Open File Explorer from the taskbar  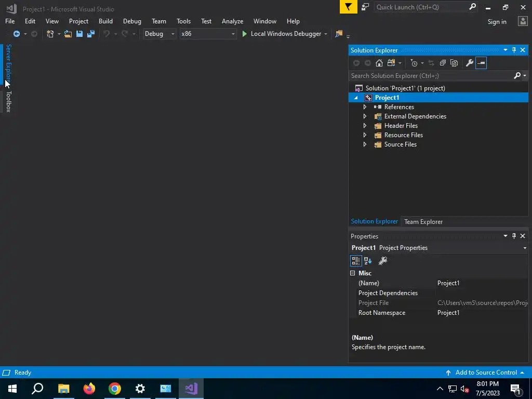click(x=63, y=389)
